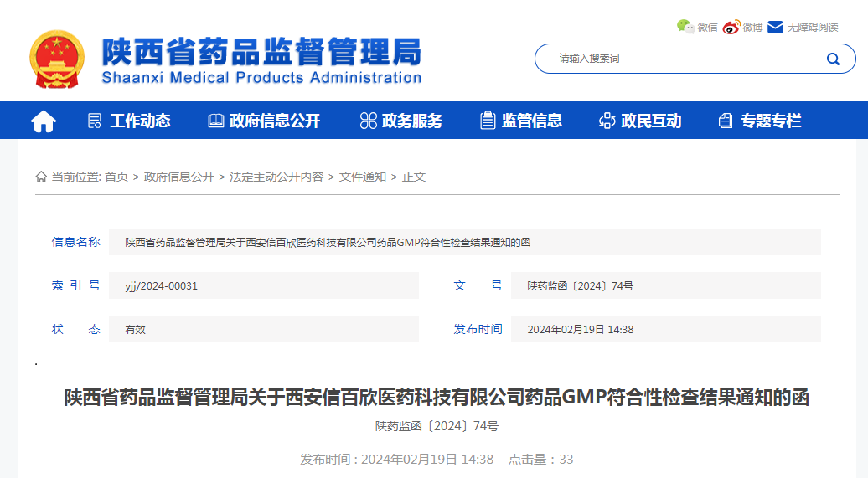Click the 监管信息 clipboard icon
The width and height of the screenshot is (868, 478).
(488, 120)
